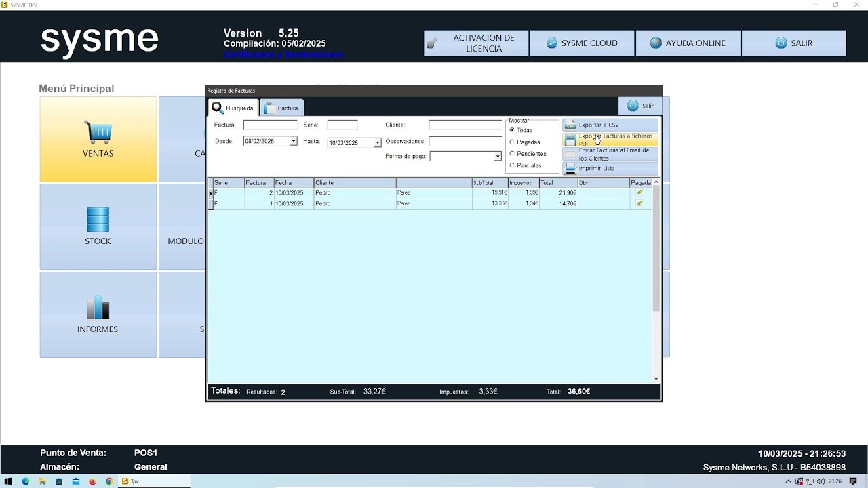Click in the Factura number field
This screenshot has height=488, width=868.
pyautogui.click(x=270, y=125)
